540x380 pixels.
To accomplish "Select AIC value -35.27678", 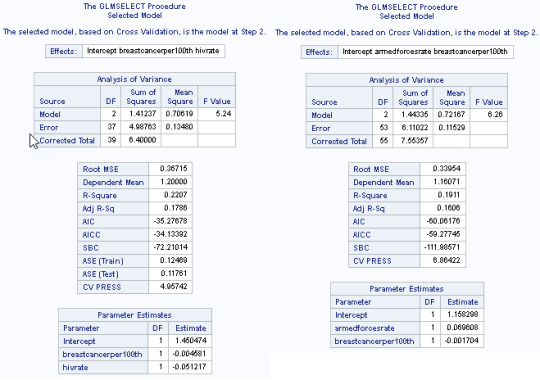I will (170, 221).
